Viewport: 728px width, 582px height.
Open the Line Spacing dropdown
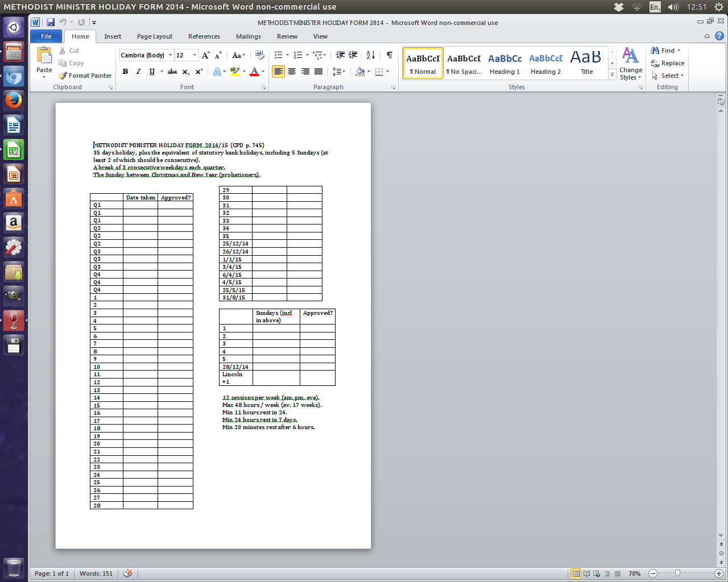[339, 72]
